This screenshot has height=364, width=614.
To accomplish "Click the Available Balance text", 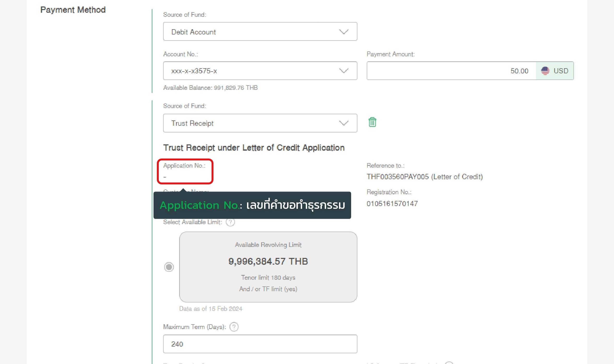I will tap(210, 88).
